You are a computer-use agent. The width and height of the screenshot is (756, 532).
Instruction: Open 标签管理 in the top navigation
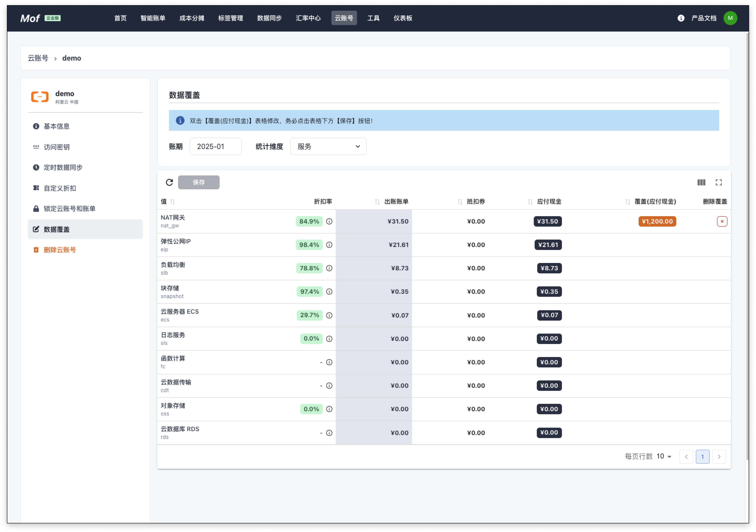pyautogui.click(x=231, y=18)
